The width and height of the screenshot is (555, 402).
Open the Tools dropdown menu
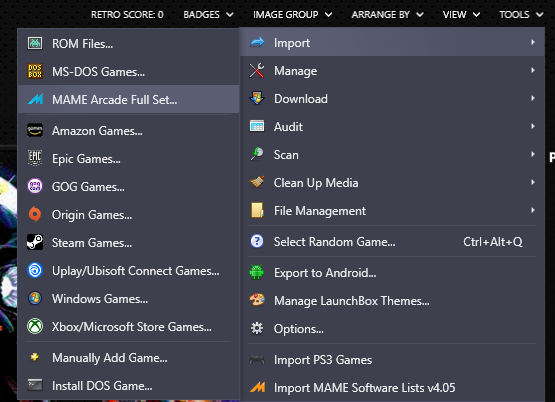(x=521, y=15)
